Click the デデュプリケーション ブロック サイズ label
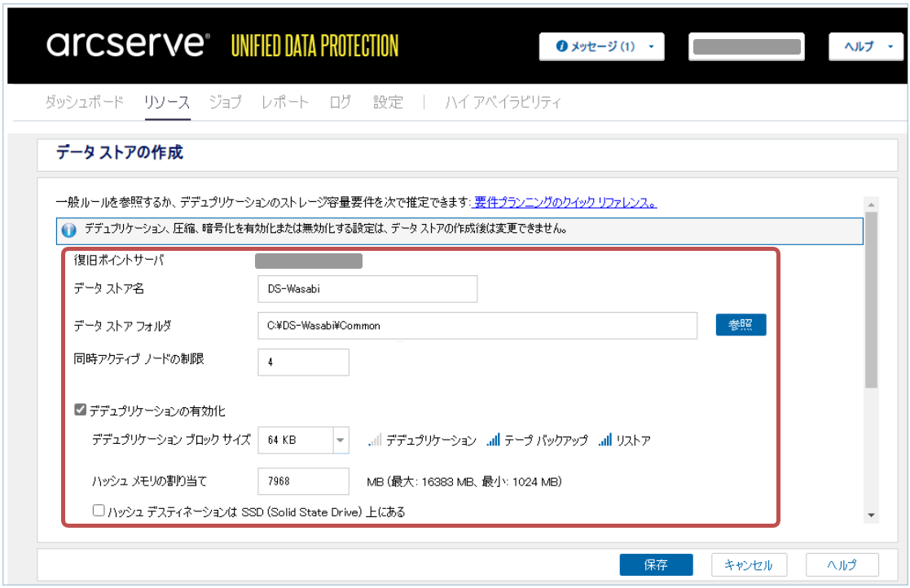The image size is (910, 588). pyautogui.click(x=171, y=440)
